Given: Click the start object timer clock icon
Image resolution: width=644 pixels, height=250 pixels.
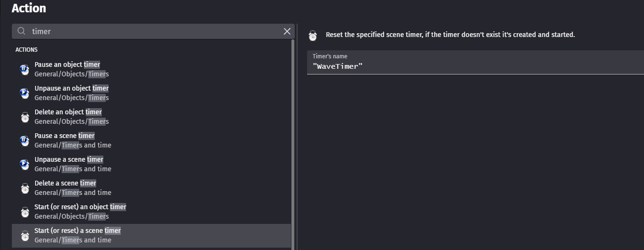Looking at the screenshot, I should point(25,212).
